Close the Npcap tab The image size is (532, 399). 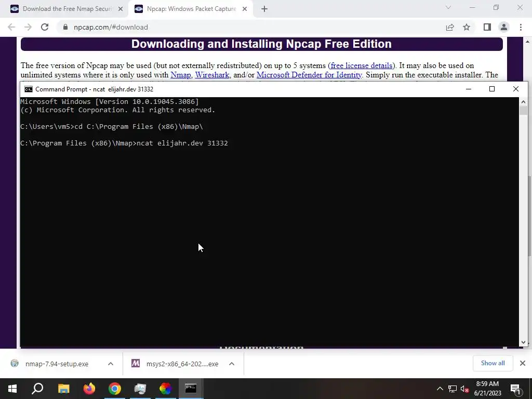(245, 9)
